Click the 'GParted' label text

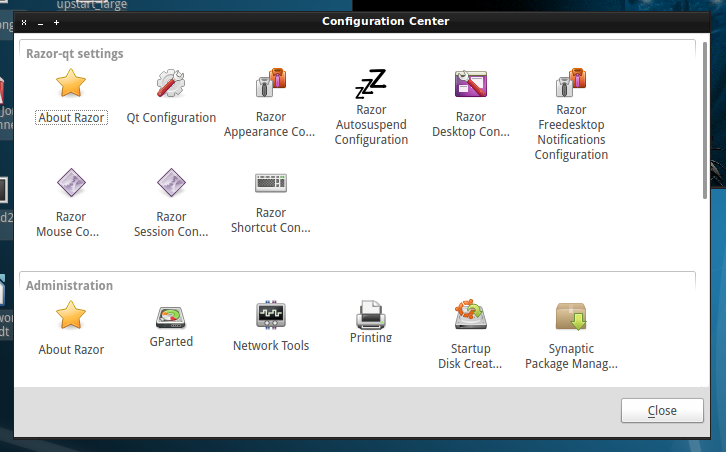click(x=171, y=342)
